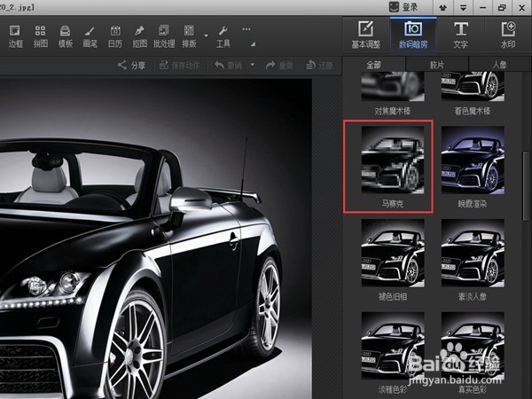
Task: Select the 全部 filter category tab
Action: (x=374, y=65)
